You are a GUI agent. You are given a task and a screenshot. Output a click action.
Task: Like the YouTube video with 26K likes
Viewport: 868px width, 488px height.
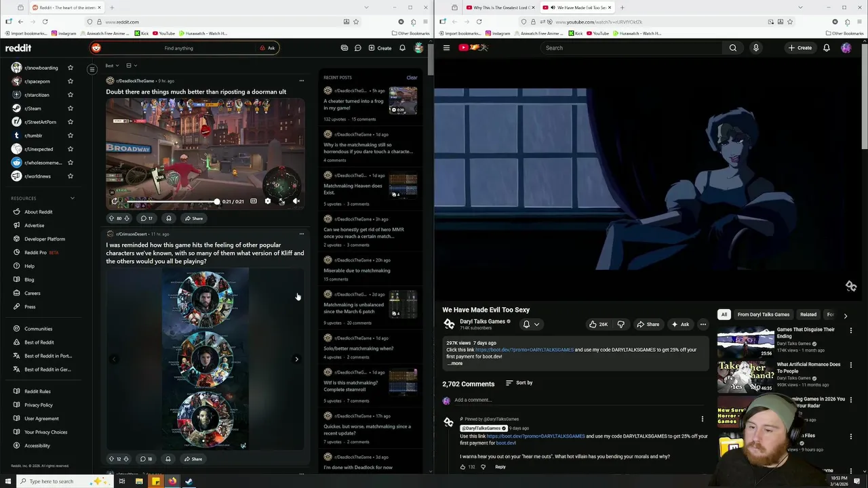(x=598, y=325)
